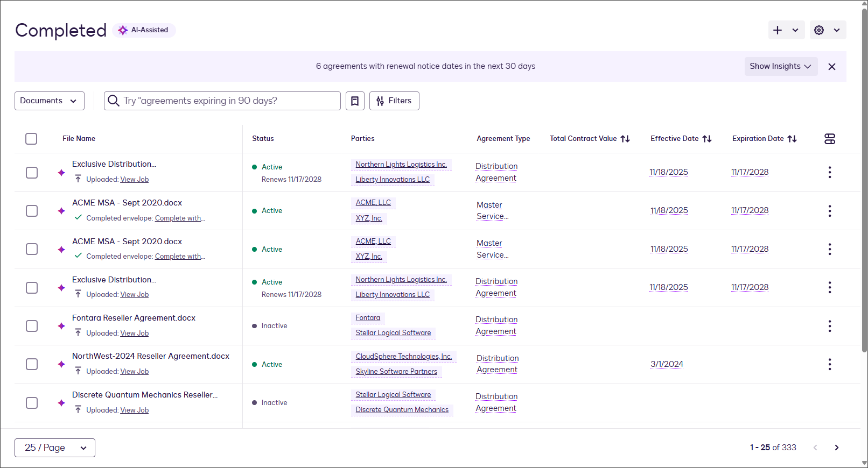The image size is (868, 468).
Task: Click the Agreement Type column header
Action: point(503,139)
